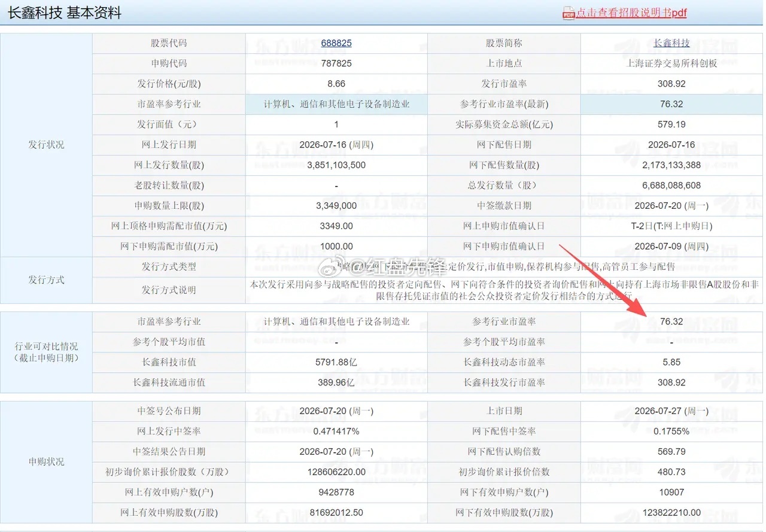The width and height of the screenshot is (766, 532).
Task: Click the value 1000.00 for 网下申购需配市值
Action: pyautogui.click(x=336, y=247)
